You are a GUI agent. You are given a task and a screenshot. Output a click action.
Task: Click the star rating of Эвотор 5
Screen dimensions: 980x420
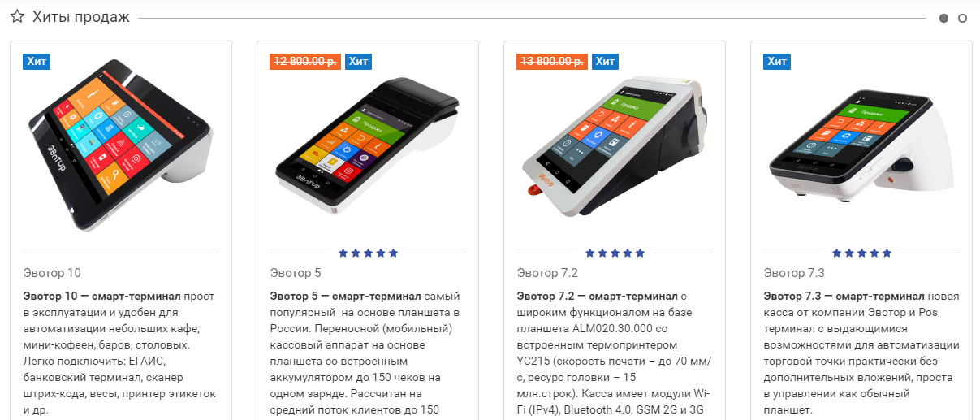(x=368, y=253)
